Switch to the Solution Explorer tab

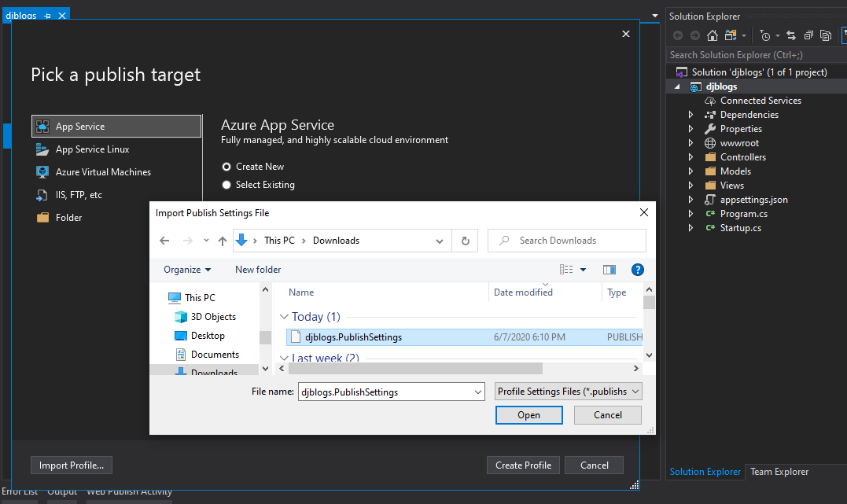pos(705,472)
